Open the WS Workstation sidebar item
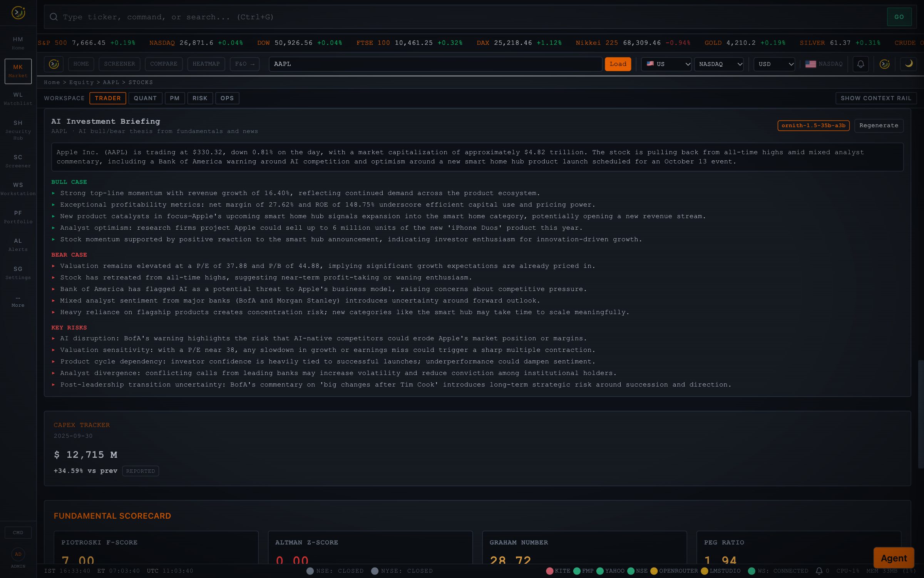924x578 pixels. pyautogui.click(x=18, y=189)
